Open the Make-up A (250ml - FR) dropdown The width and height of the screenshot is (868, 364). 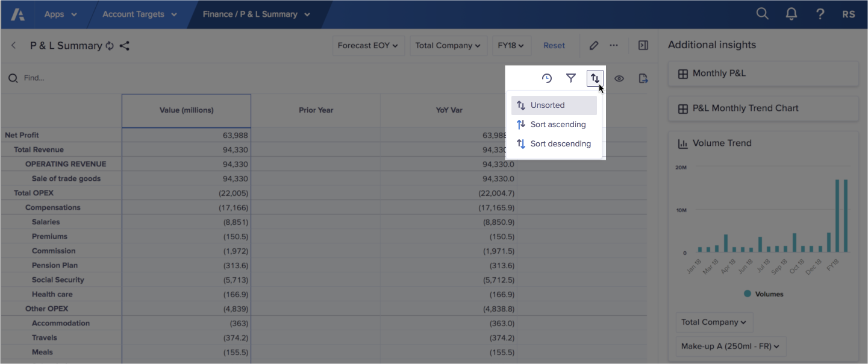(x=729, y=346)
